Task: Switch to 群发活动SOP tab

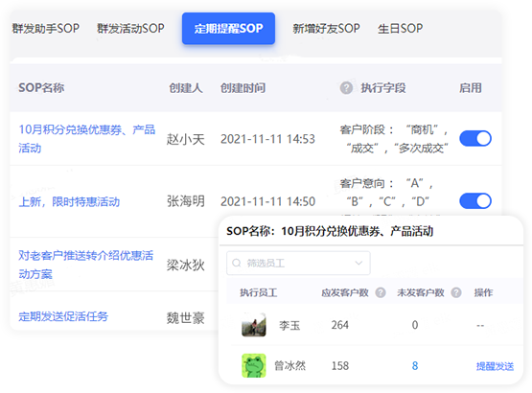Action: [130, 29]
